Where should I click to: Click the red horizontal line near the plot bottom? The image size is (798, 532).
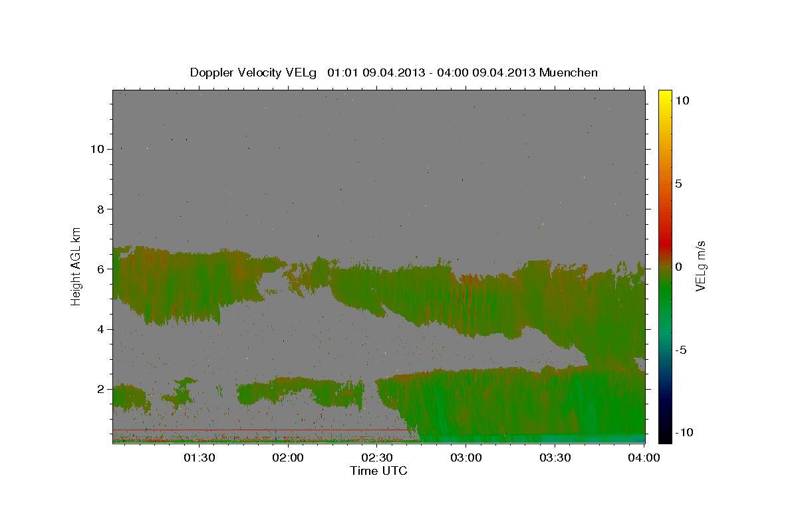tap(261, 430)
